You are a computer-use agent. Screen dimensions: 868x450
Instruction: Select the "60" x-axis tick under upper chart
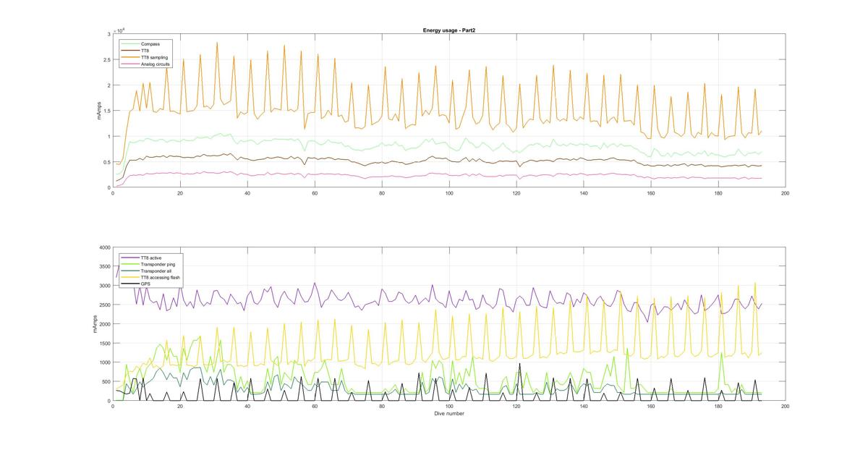[x=315, y=193]
